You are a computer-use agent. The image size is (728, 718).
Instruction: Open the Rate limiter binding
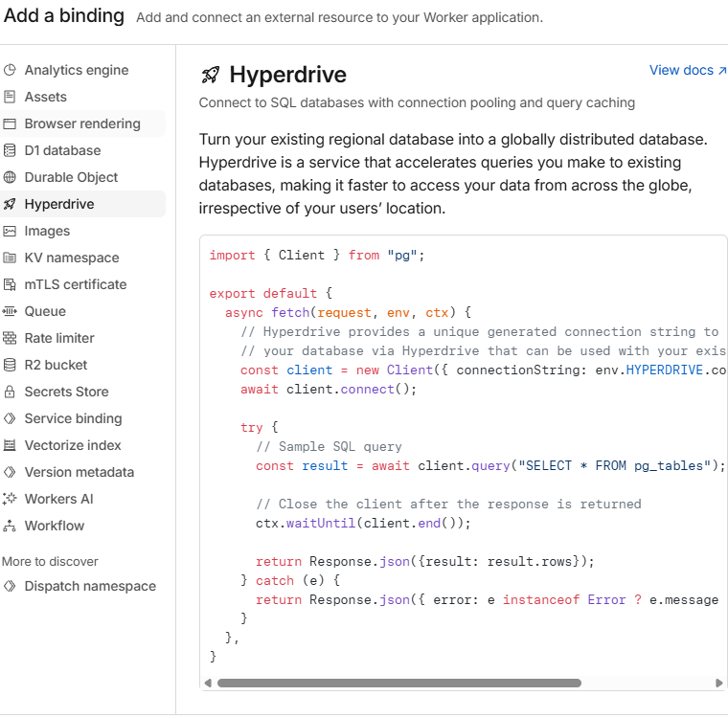(x=59, y=338)
